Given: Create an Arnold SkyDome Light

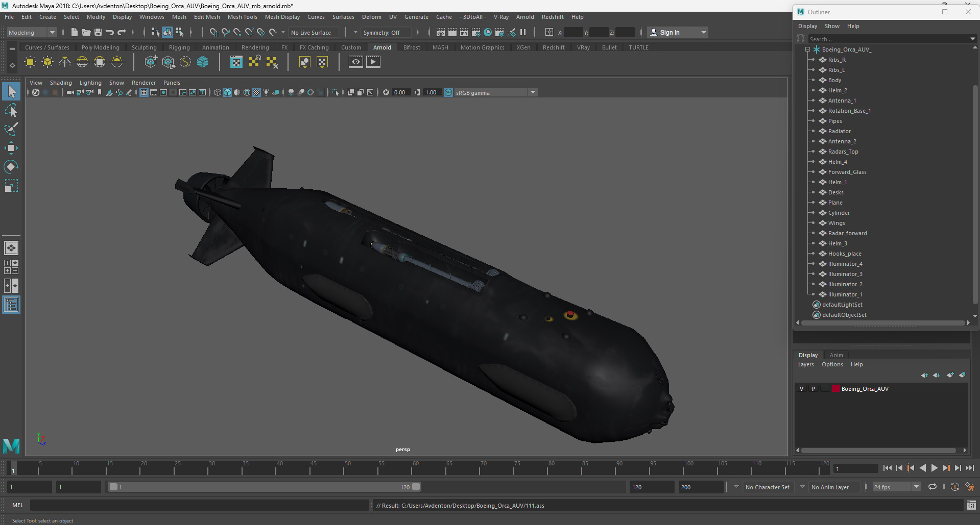Looking at the screenshot, I should tap(82, 62).
